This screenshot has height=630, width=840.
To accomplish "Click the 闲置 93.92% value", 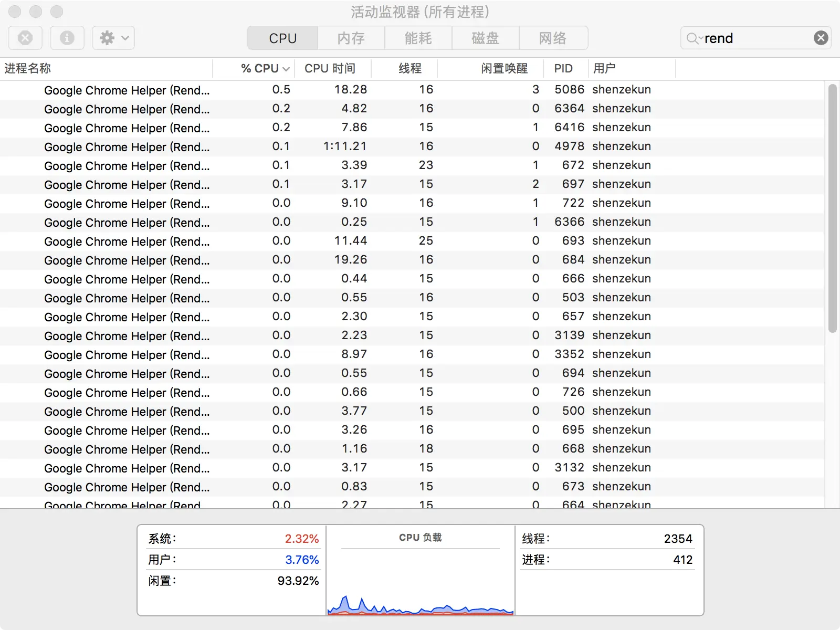I will click(298, 581).
